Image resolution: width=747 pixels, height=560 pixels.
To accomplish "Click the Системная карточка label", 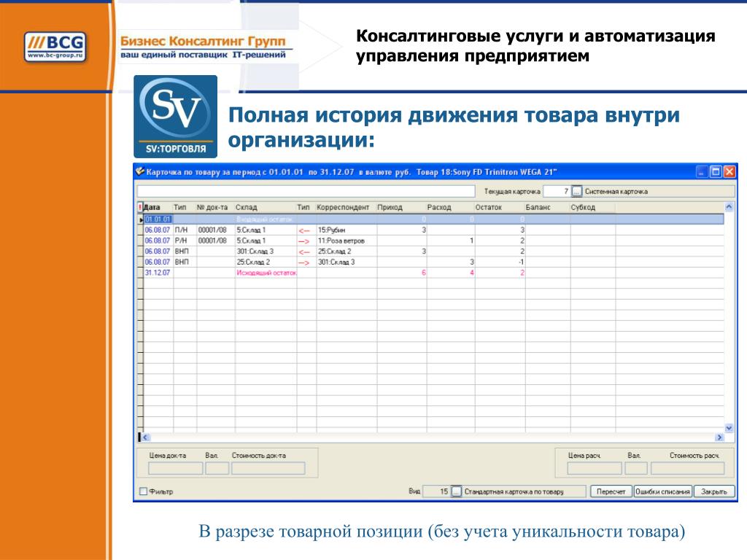I will (616, 192).
